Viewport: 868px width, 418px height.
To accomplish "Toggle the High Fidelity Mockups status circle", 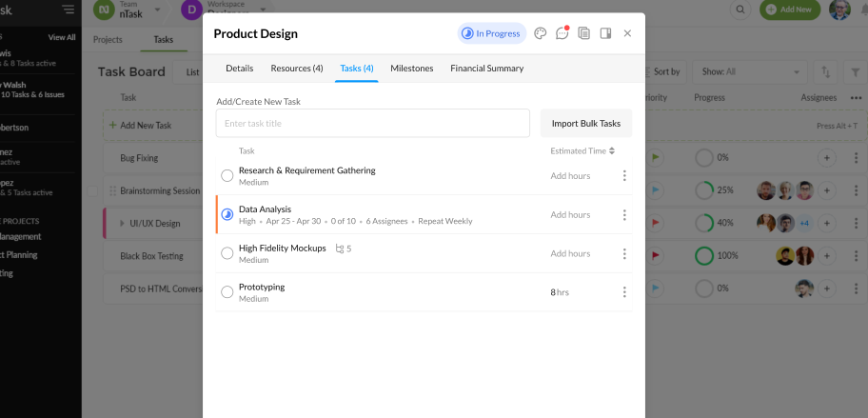I will point(227,253).
